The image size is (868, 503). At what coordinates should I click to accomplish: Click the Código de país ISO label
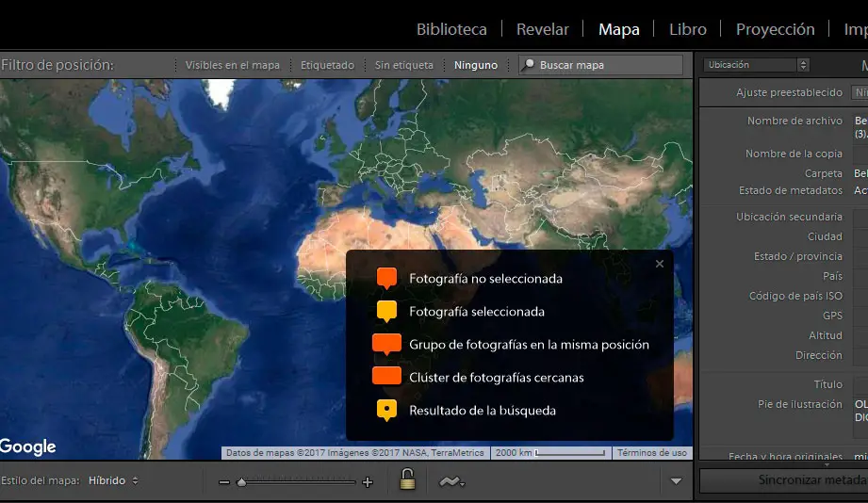tap(795, 296)
